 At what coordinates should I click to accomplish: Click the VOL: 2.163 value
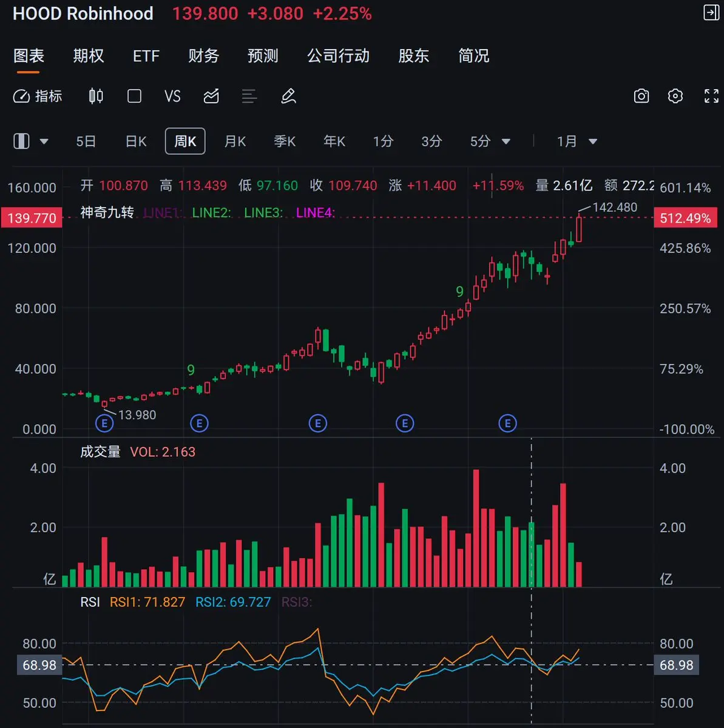pos(163,452)
